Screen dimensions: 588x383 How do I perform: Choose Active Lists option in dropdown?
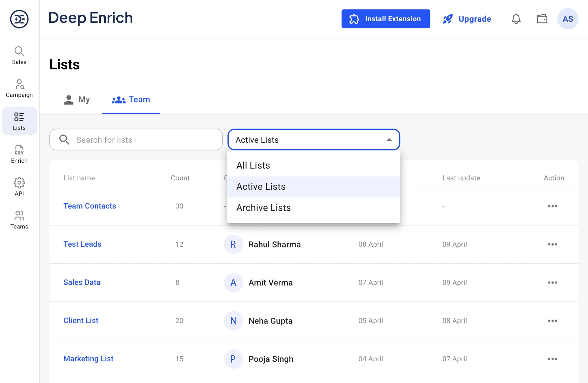pos(314,187)
